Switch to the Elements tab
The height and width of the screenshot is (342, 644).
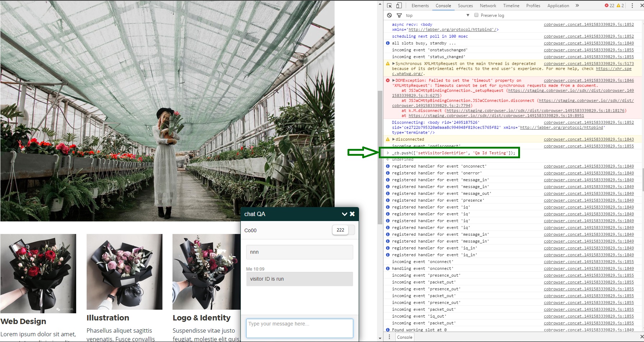420,6
